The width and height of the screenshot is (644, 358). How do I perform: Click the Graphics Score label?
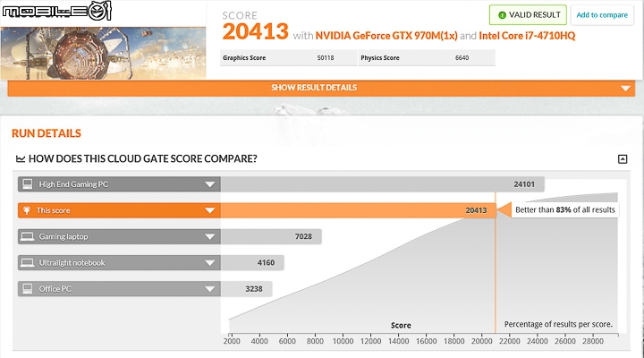[x=244, y=58]
